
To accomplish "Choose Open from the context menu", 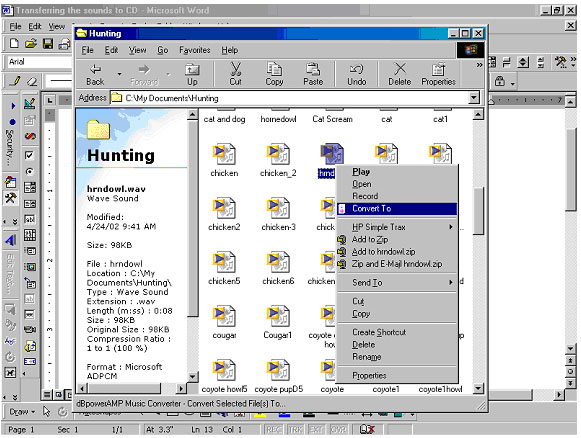I will coord(397,184).
